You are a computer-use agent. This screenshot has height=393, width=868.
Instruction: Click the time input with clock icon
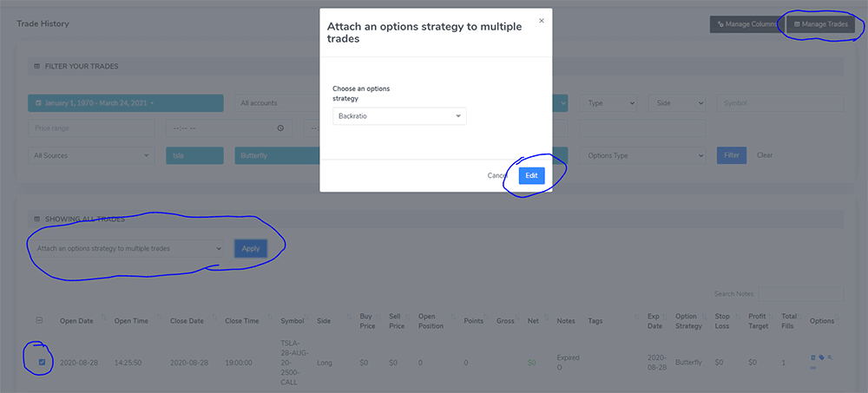tap(229, 128)
